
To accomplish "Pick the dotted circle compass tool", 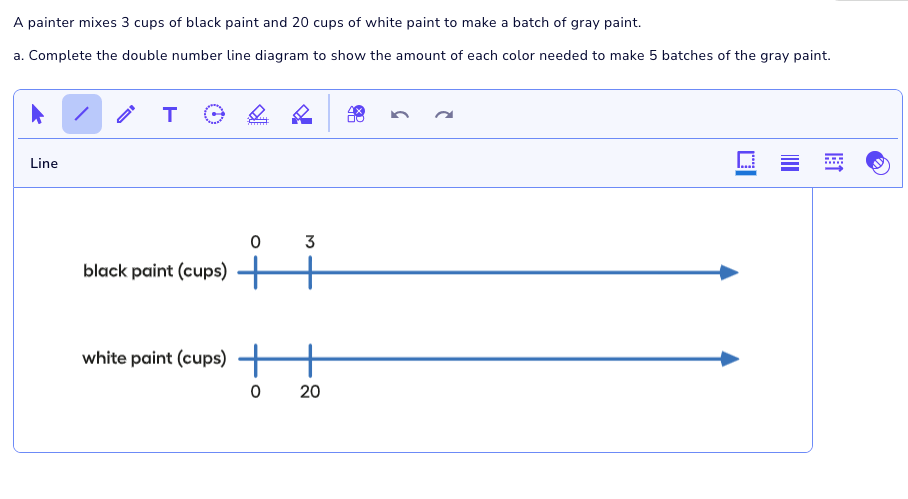I will click(213, 115).
